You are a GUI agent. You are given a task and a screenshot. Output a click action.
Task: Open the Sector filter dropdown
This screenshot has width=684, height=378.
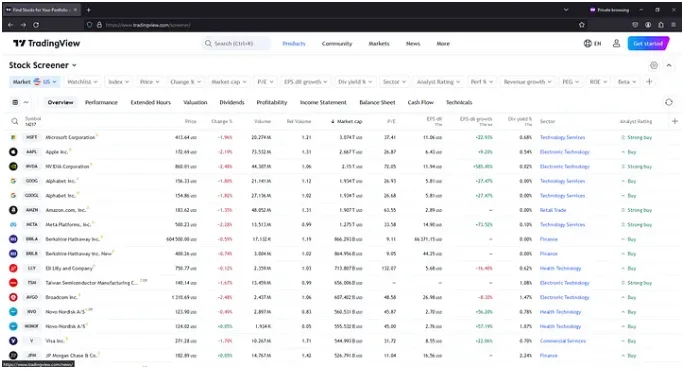click(x=394, y=82)
